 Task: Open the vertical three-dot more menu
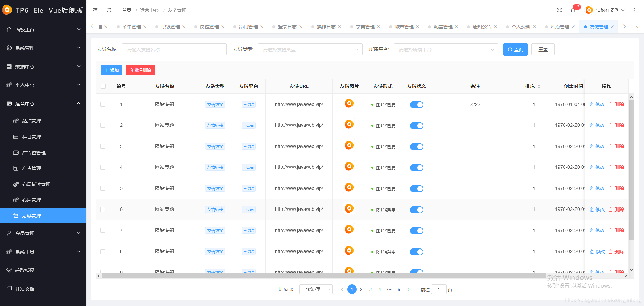(x=635, y=10)
